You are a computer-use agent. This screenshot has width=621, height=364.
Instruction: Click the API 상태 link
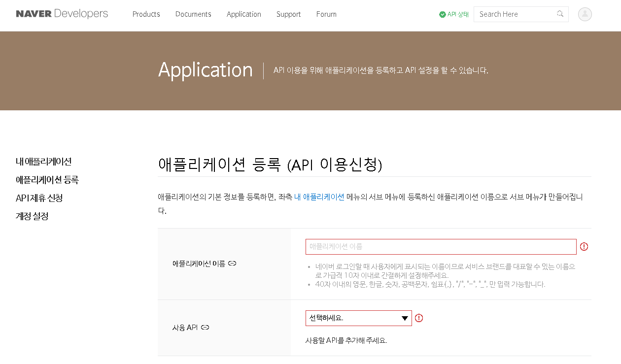point(454,14)
